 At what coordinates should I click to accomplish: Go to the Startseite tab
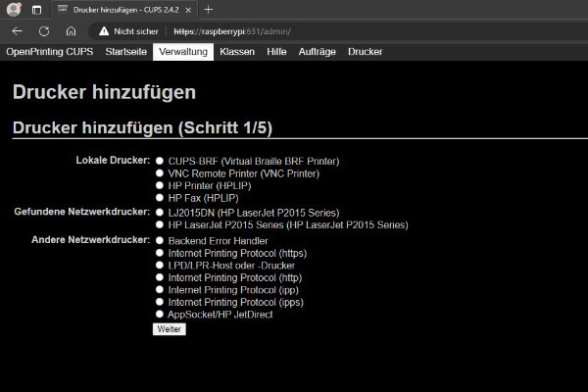pyautogui.click(x=126, y=52)
